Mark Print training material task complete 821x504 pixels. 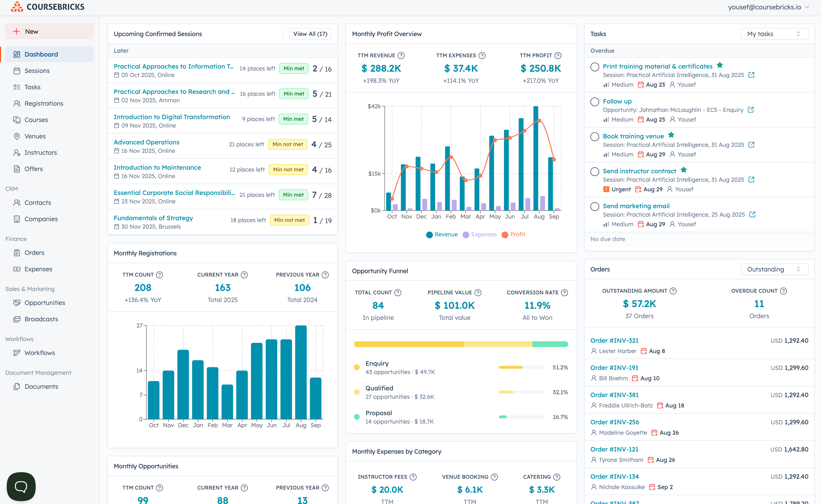point(595,67)
